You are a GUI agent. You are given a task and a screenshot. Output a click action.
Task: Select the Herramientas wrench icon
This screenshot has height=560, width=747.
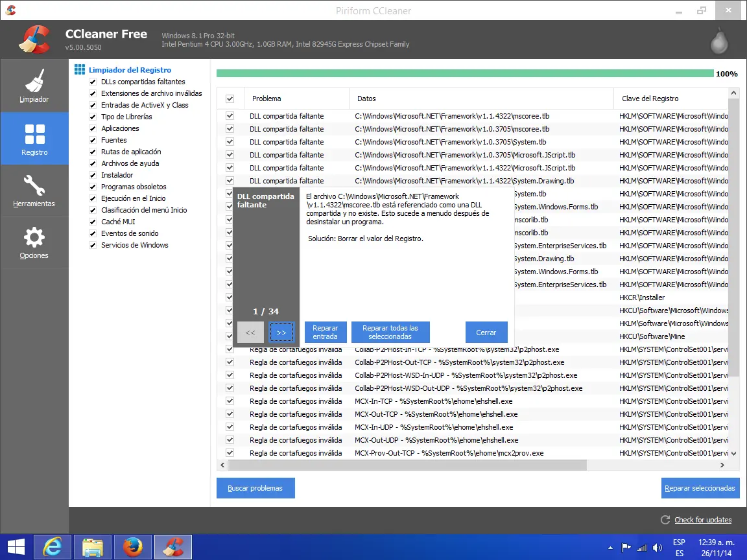coord(34,190)
